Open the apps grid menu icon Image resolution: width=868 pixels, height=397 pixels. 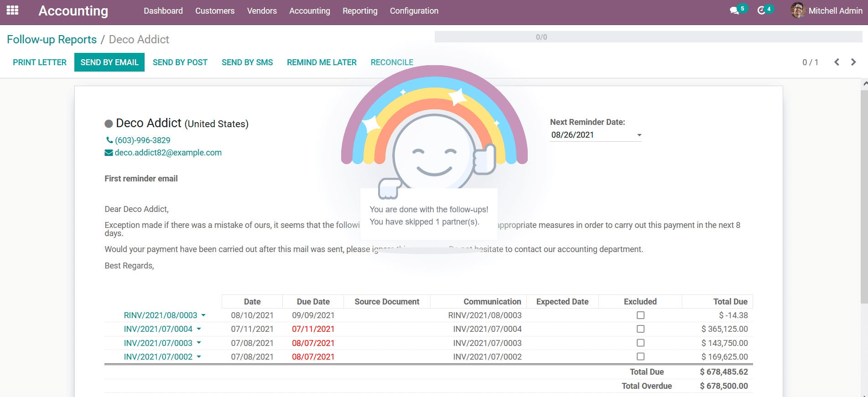12,10
